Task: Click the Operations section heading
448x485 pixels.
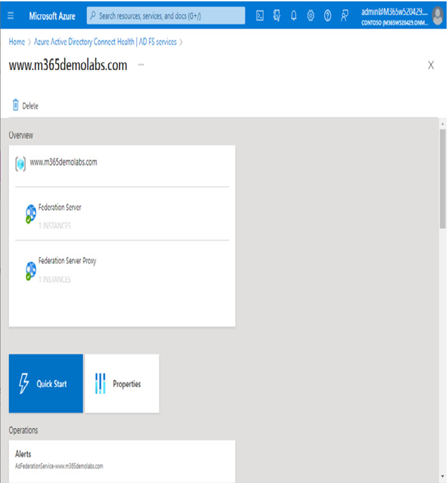Action: pyautogui.click(x=23, y=431)
